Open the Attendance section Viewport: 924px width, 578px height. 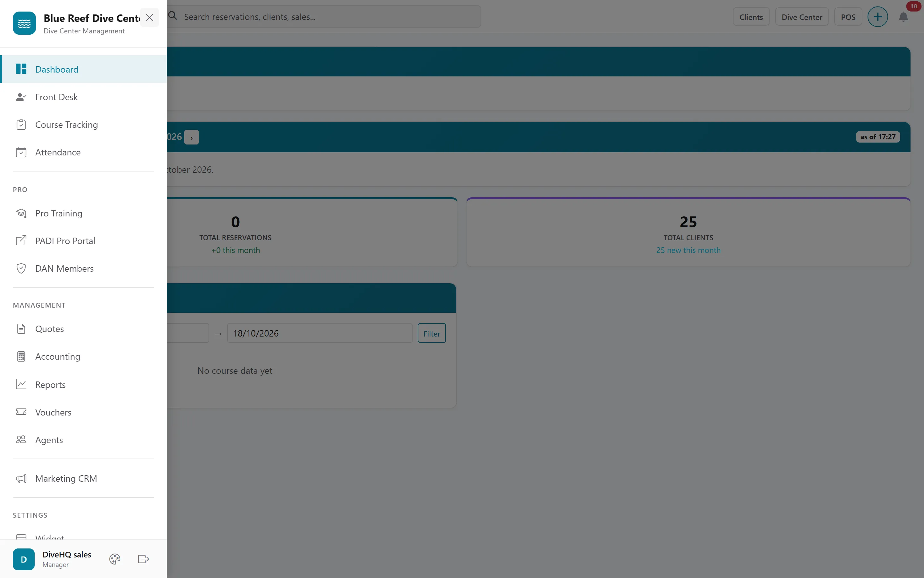pyautogui.click(x=83, y=152)
